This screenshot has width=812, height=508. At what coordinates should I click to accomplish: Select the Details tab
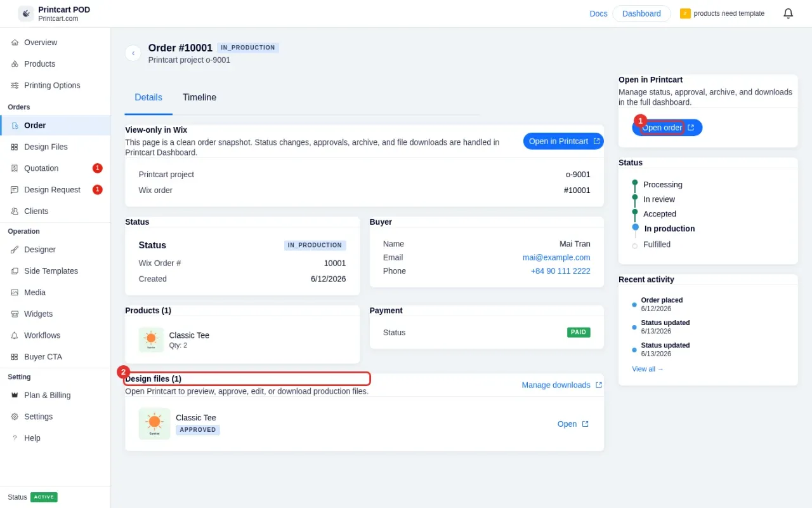[x=148, y=98]
